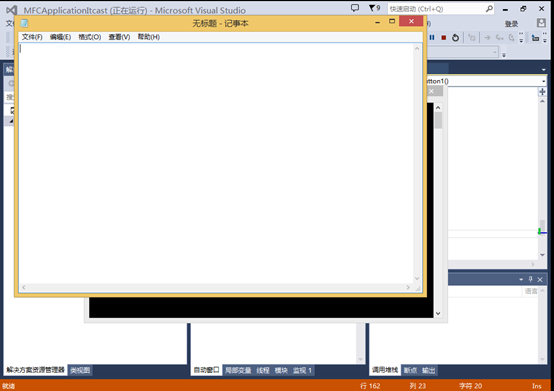Switch to 类视图 tab

pyautogui.click(x=80, y=370)
